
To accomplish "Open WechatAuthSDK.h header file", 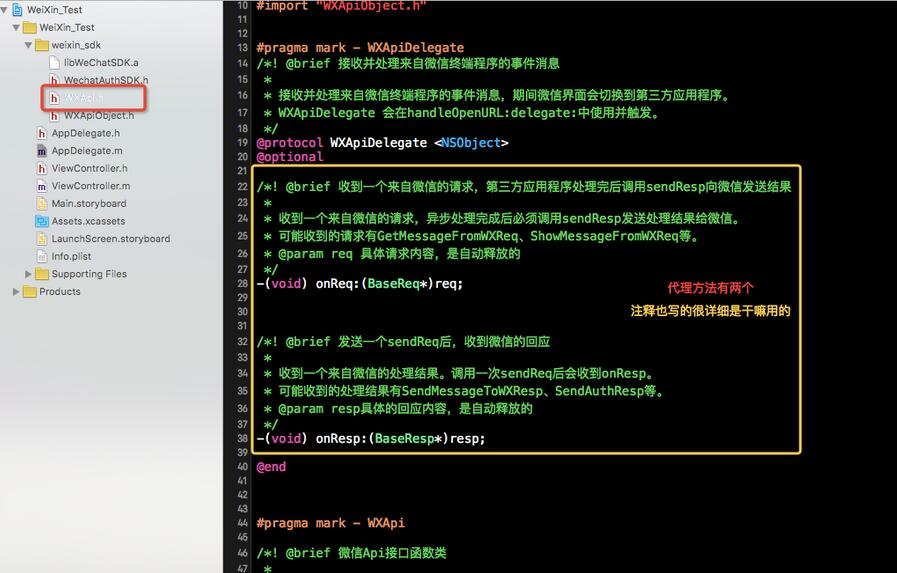I will (106, 80).
